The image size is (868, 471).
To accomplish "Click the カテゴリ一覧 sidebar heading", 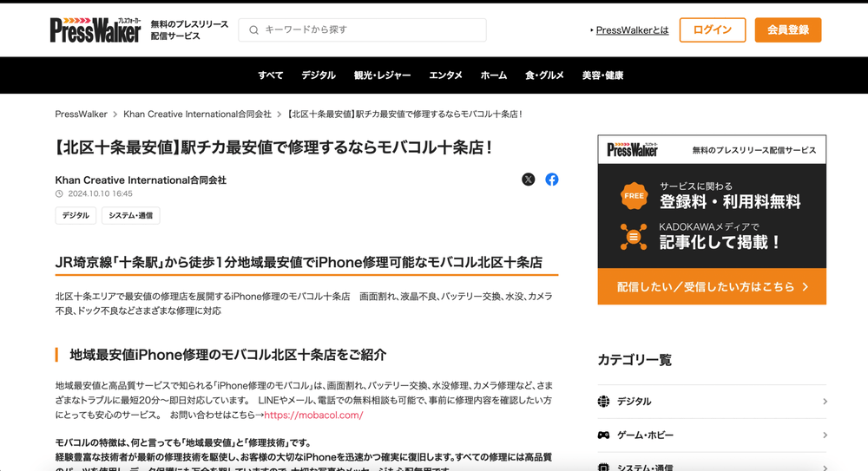I will coord(635,360).
